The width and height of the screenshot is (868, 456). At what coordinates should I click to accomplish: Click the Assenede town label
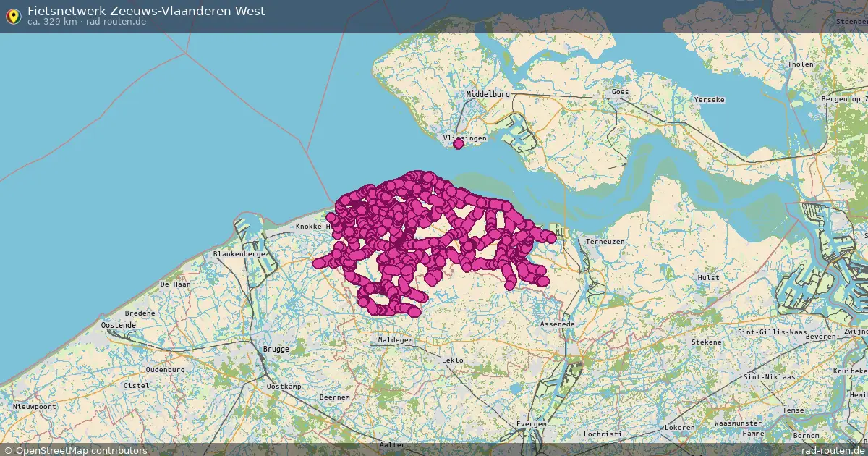click(x=557, y=324)
